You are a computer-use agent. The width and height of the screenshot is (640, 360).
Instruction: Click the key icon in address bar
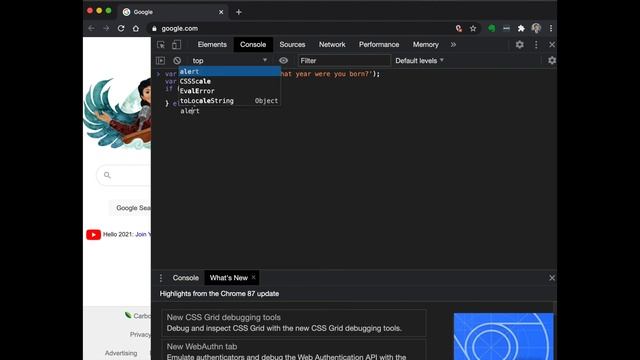pos(459,28)
